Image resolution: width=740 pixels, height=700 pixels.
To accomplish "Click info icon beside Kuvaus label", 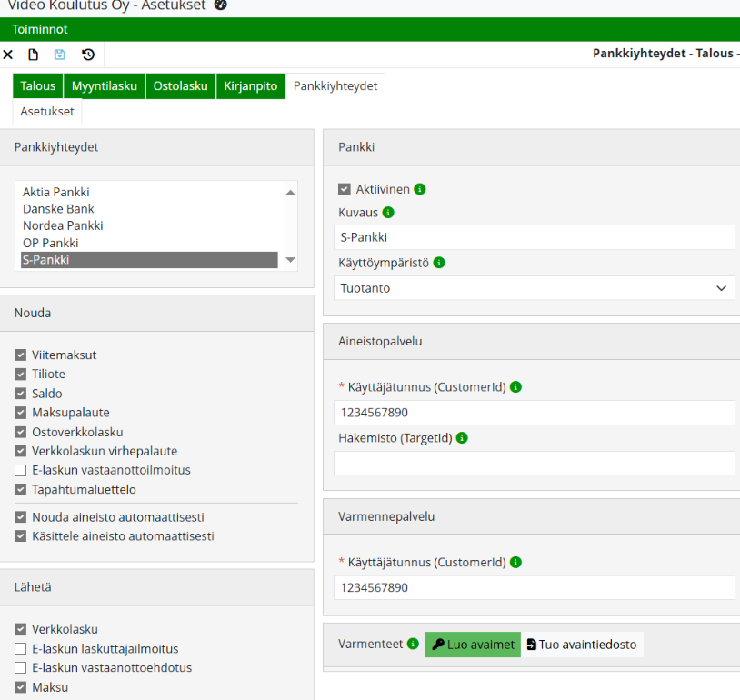I will coord(388,213).
